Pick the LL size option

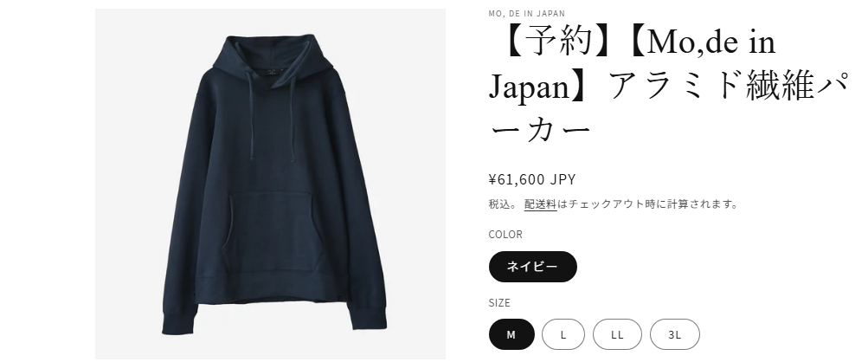click(617, 334)
